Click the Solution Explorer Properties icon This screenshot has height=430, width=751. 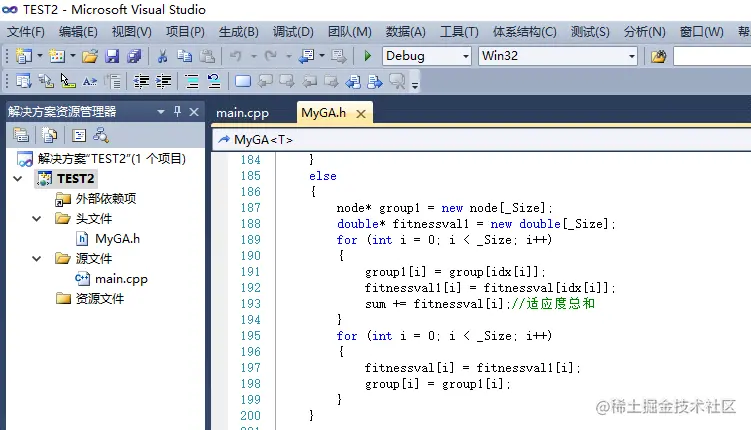coord(21,136)
